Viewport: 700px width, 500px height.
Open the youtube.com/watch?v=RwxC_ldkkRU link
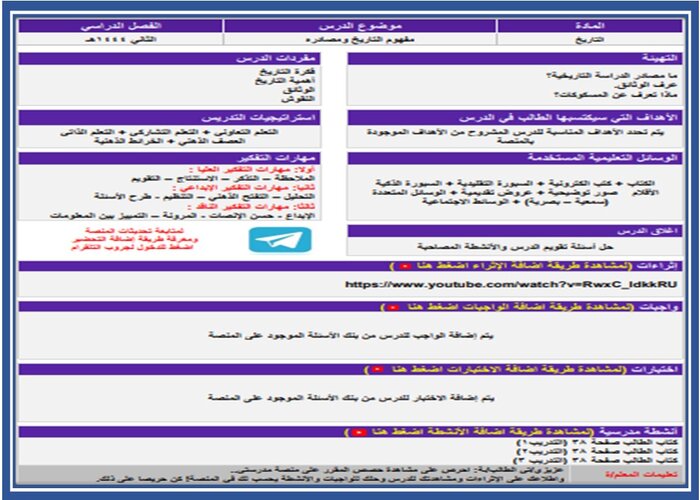(511, 284)
